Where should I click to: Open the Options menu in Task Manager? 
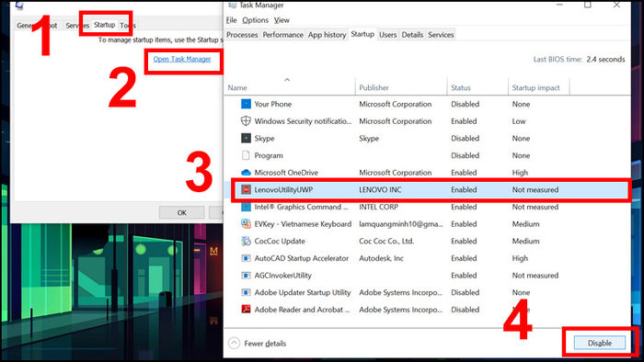pyautogui.click(x=255, y=20)
